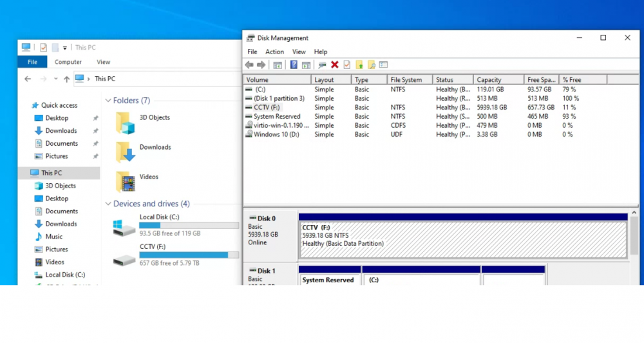Select Music in the navigation pane
Viewport: 644px width, 343px height.
click(54, 237)
